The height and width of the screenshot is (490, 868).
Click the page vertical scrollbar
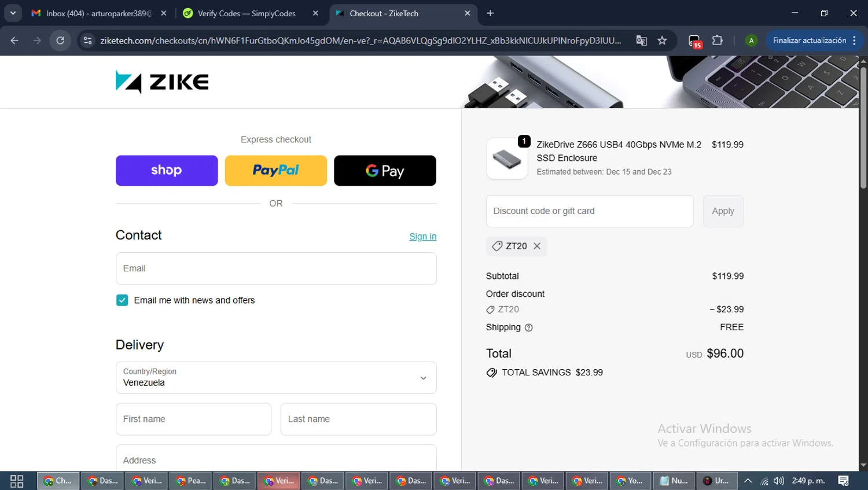tap(863, 128)
